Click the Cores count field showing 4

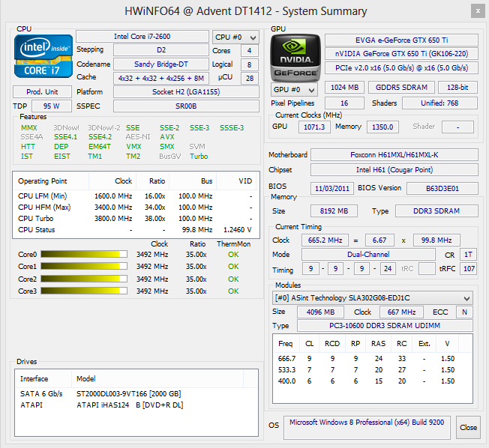coord(250,51)
